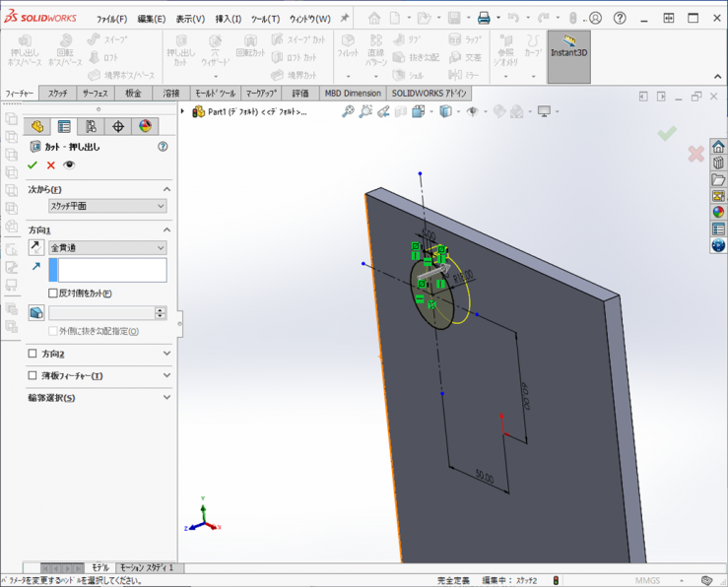
Task: Accept the feature with graphics-area green checkmark
Action: pos(667,133)
